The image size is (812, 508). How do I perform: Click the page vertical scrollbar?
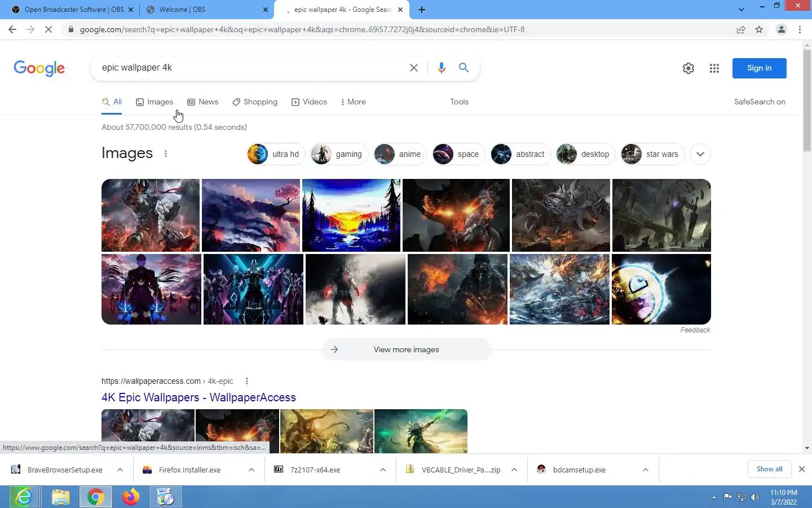(x=807, y=100)
